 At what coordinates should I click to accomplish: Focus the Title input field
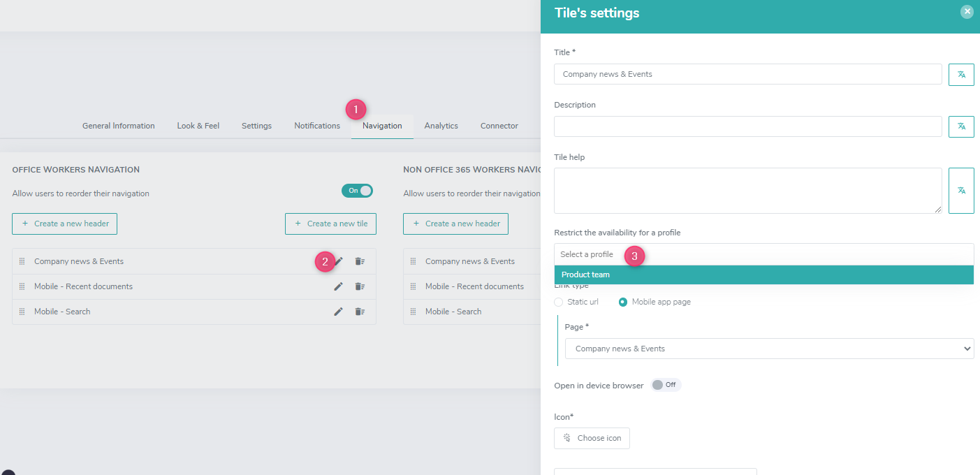coord(747,74)
